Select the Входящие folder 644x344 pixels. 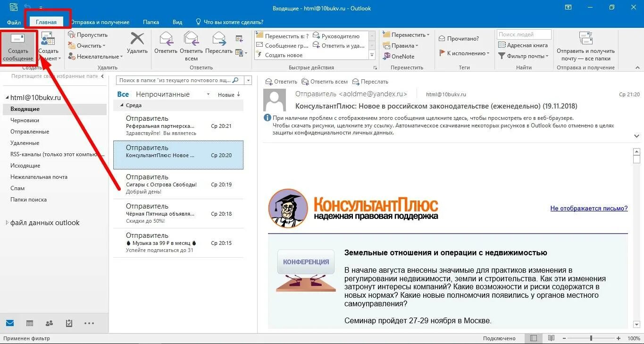click(54, 109)
